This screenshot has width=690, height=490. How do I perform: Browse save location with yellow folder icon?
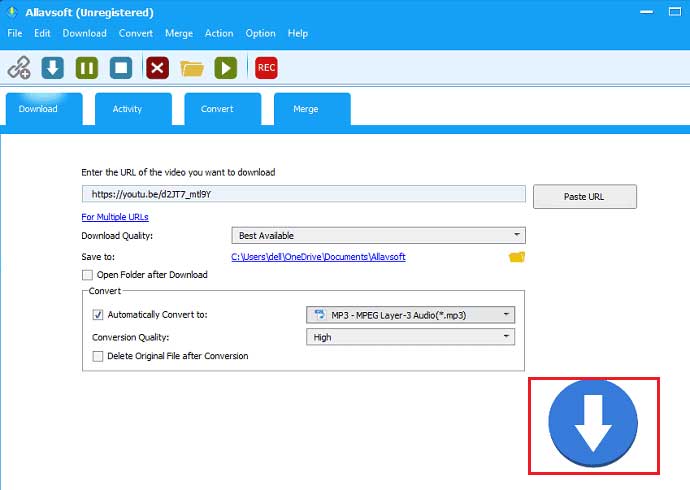517,257
